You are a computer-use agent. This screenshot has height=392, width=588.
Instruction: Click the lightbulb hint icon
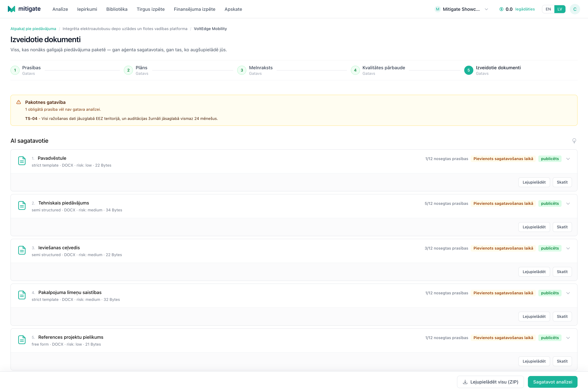(x=574, y=141)
